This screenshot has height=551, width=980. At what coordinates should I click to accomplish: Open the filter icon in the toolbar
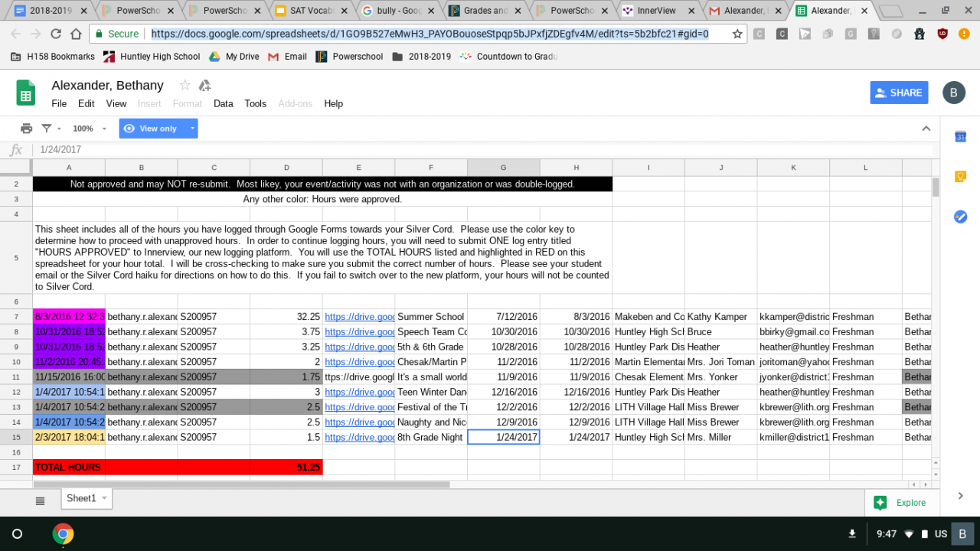pos(47,129)
